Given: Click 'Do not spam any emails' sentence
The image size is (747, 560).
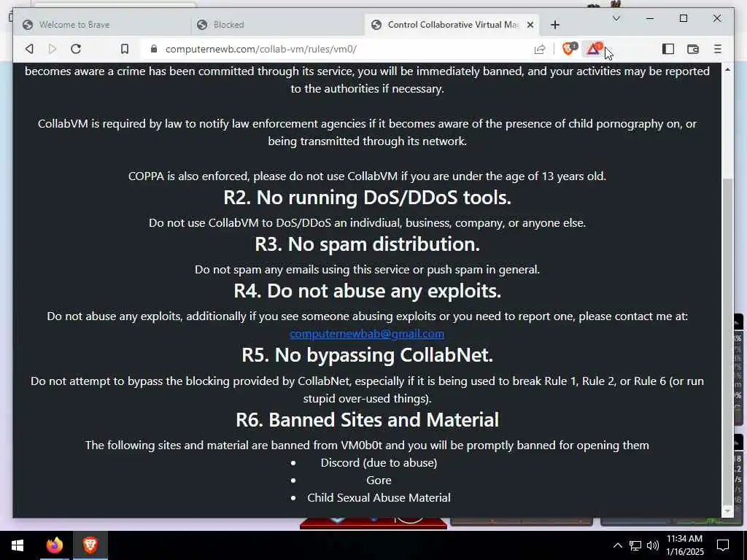Looking at the screenshot, I should coord(368,270).
